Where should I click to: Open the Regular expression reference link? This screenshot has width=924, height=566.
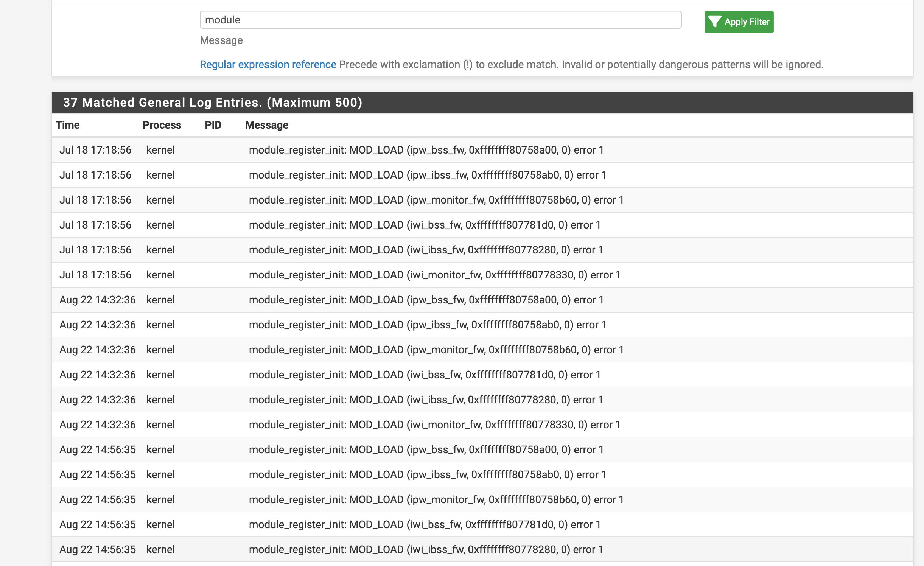(268, 65)
